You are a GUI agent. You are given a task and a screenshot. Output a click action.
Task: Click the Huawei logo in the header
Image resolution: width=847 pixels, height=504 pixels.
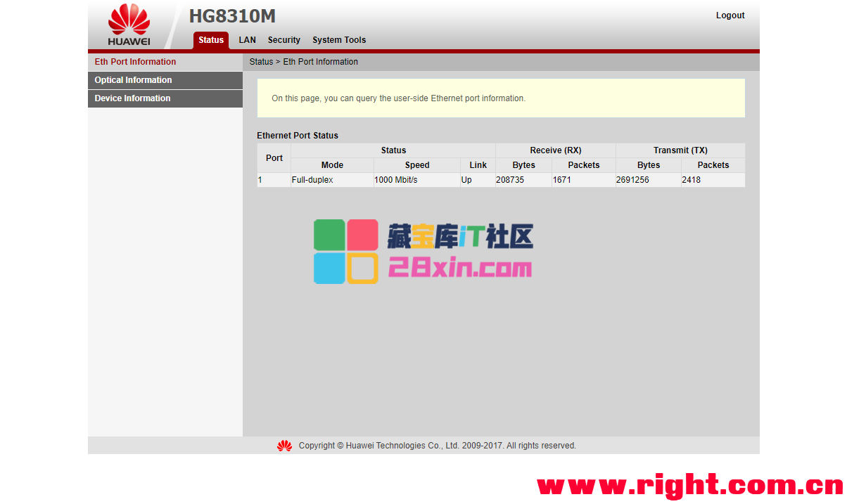[129, 25]
